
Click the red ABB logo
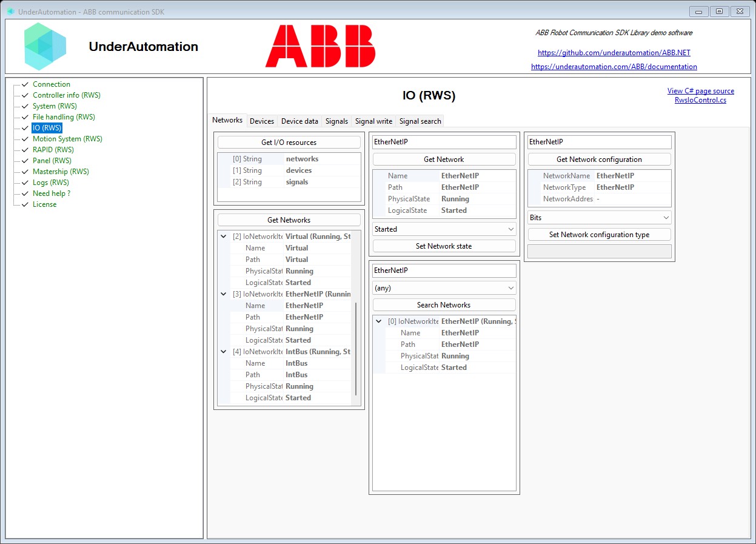tap(321, 46)
